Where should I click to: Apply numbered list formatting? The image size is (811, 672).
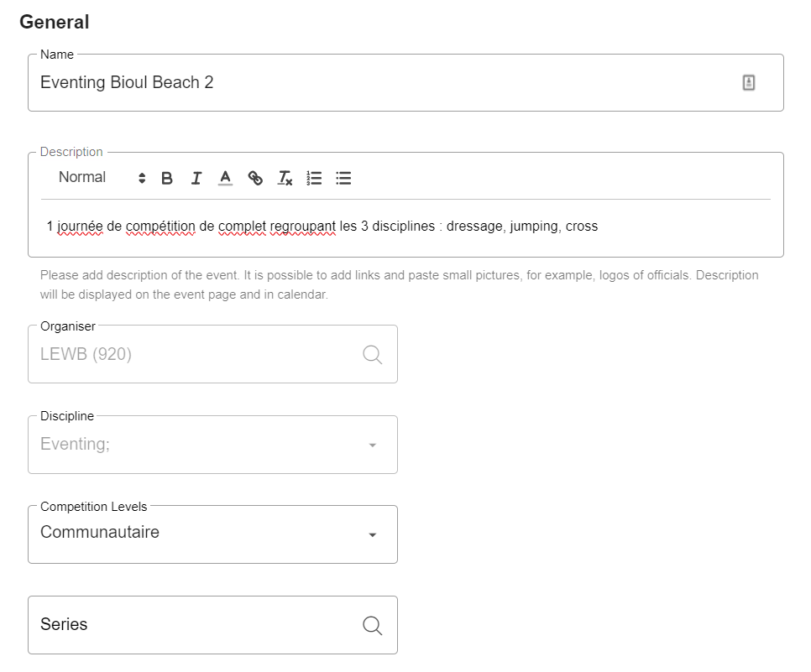coord(314,178)
